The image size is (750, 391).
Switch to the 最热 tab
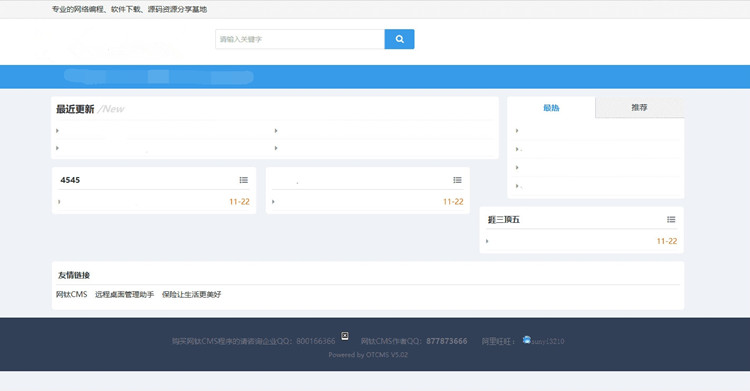click(x=551, y=108)
